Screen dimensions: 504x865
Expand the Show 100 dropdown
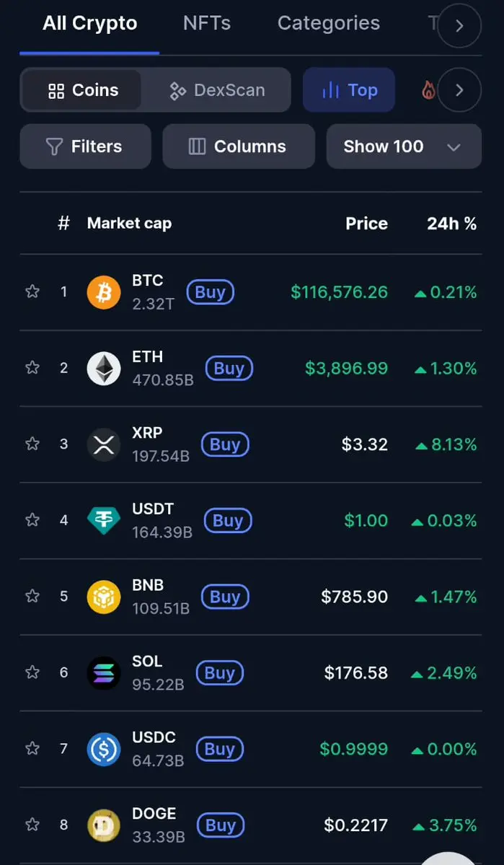(404, 146)
